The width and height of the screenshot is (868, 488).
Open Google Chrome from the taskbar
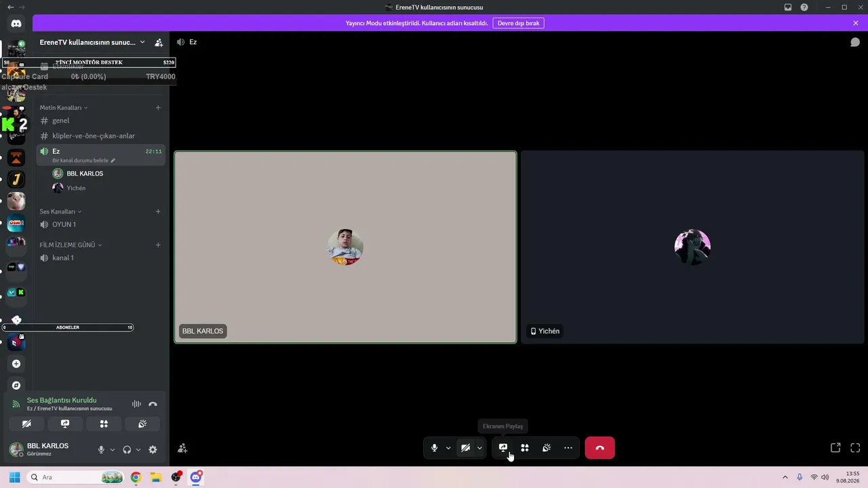136,477
